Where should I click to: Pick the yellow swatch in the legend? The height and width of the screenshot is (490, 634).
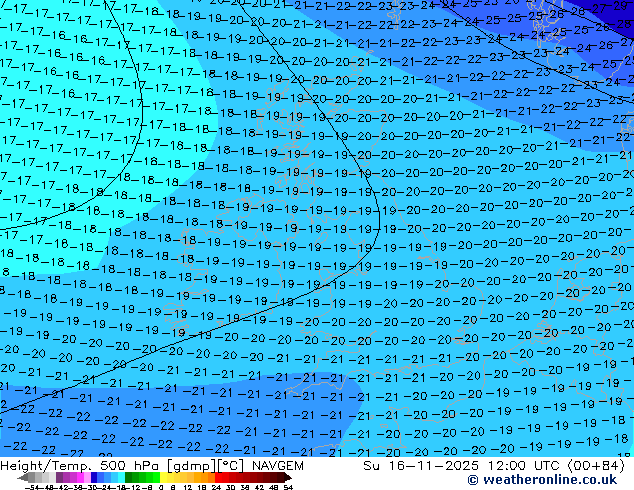[163, 478]
